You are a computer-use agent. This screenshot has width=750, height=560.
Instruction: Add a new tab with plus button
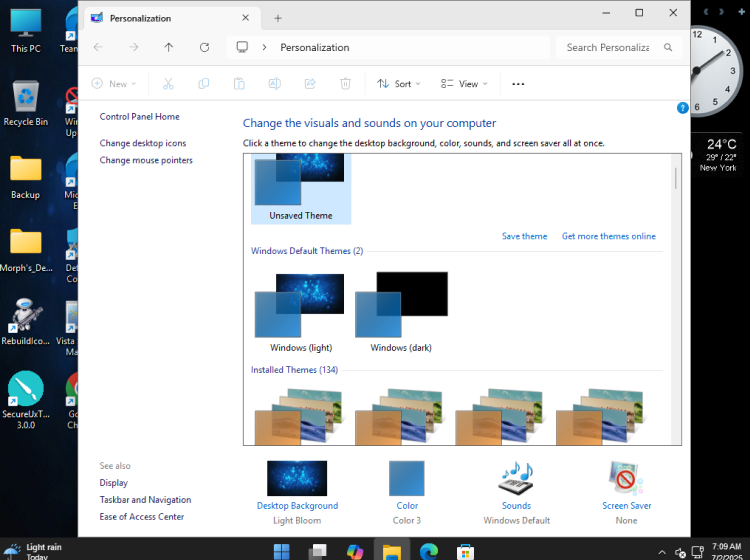[x=278, y=18]
